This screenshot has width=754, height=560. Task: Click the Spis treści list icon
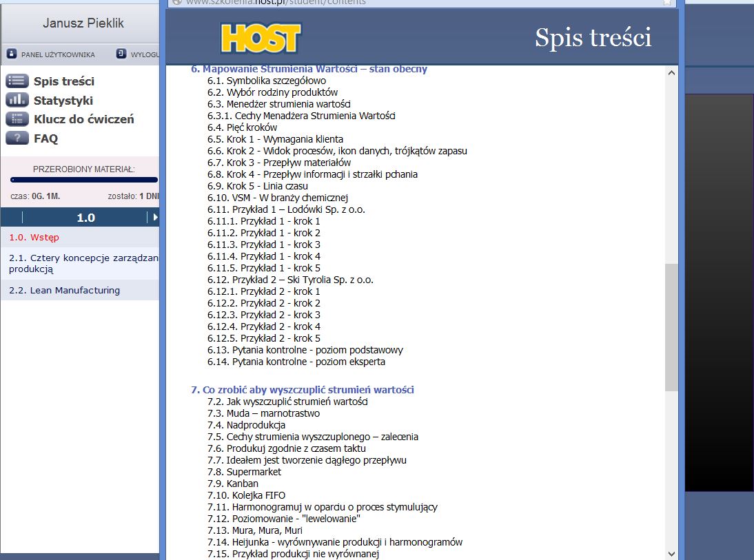17,81
